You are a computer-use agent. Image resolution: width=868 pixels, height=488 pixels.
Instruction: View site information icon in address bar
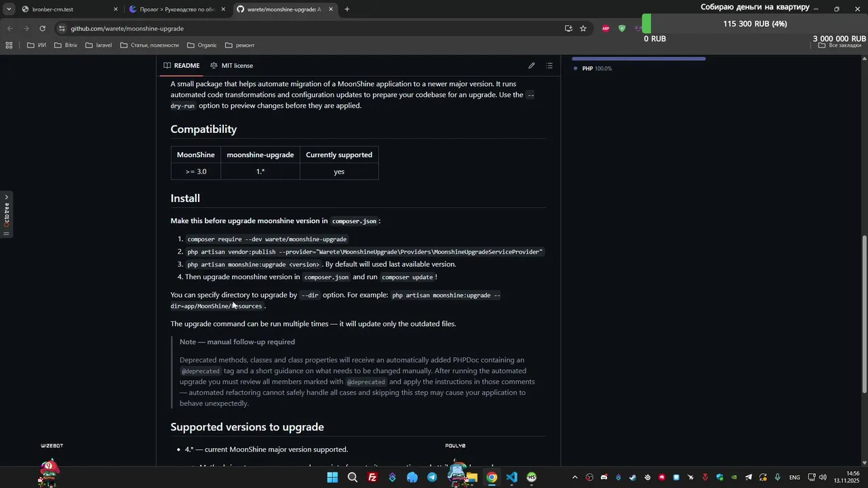click(62, 28)
